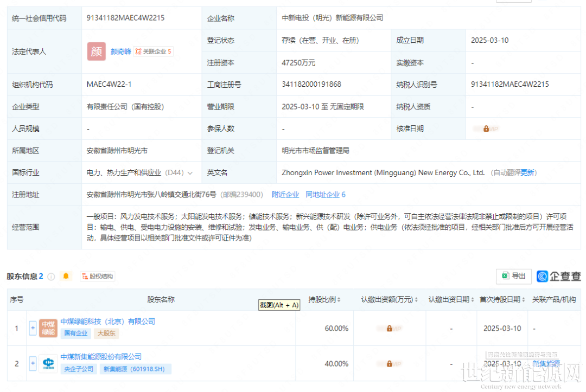Select the registration authority 明光市市场监督管理局

click(x=315, y=150)
